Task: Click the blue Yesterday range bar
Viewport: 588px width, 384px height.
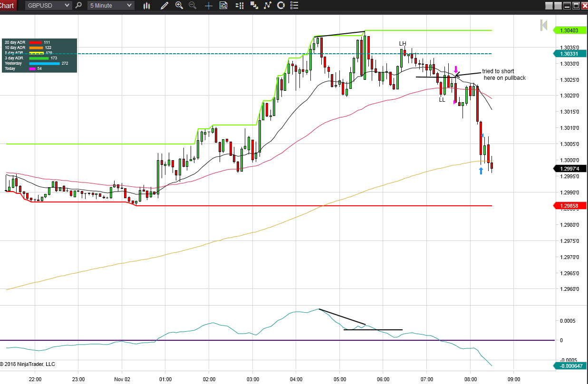Action: (x=45, y=63)
